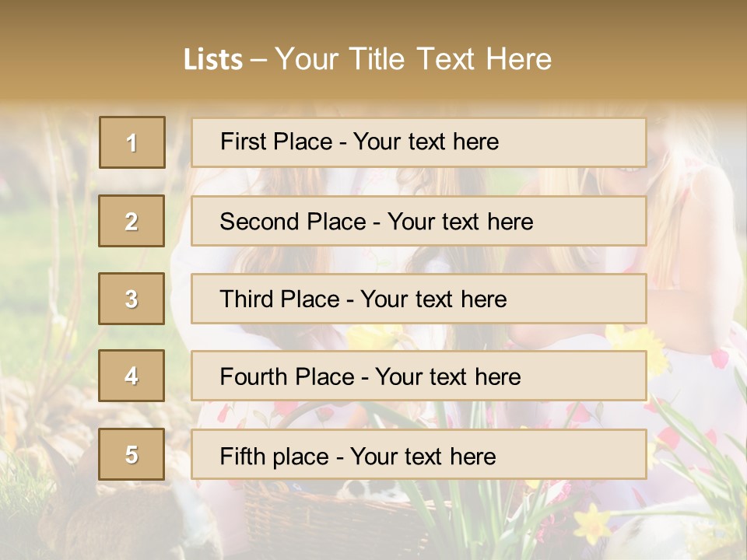Click the words 'Fifth place' in row five
The height and width of the screenshot is (560, 747).
click(275, 457)
